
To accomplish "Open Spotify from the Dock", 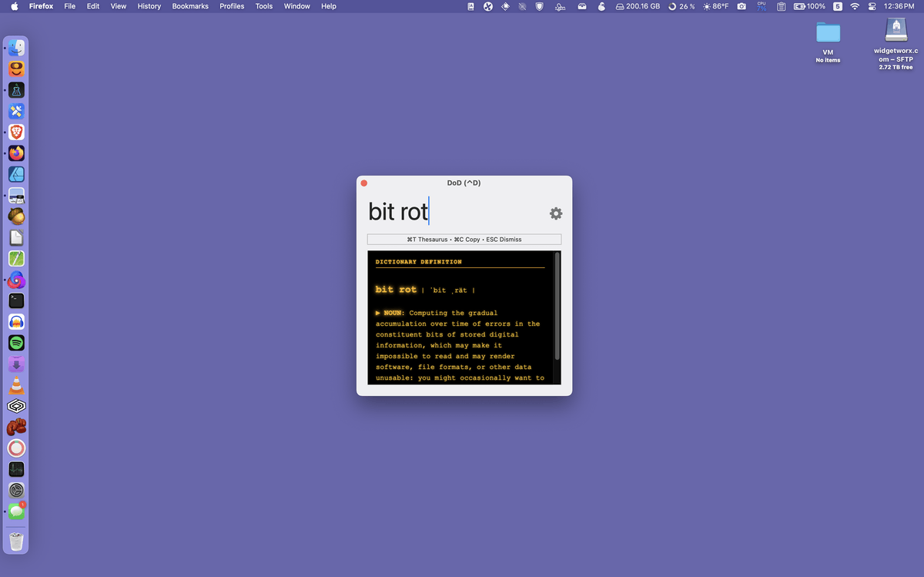I will tap(16, 343).
